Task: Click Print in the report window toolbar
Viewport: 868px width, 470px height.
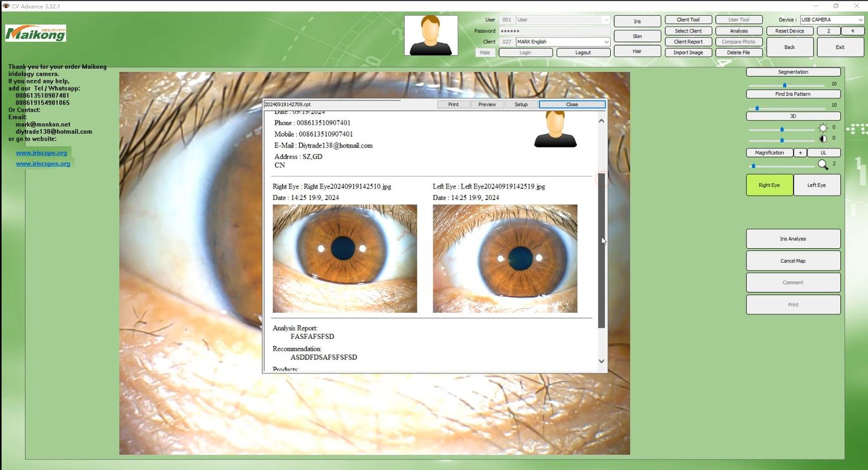Action: coord(454,104)
